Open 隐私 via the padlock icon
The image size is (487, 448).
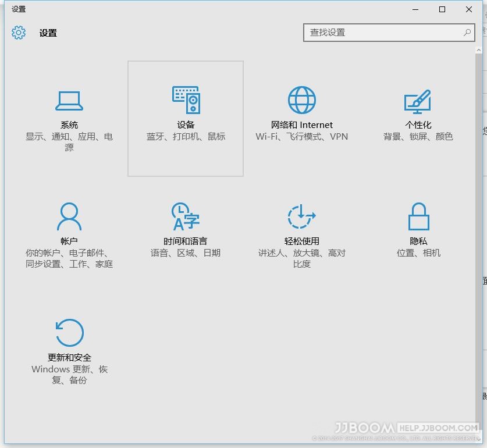418,216
